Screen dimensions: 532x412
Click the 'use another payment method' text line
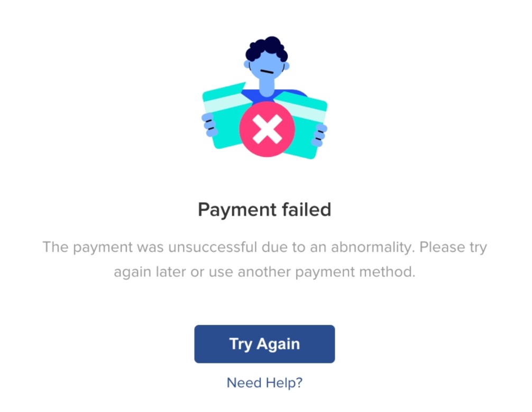[312, 271]
